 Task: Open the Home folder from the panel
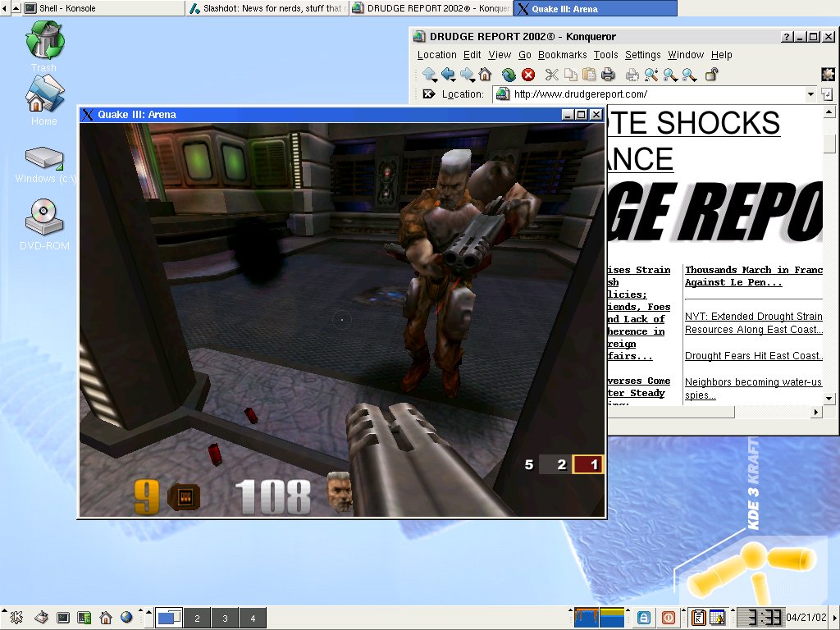tap(106, 618)
